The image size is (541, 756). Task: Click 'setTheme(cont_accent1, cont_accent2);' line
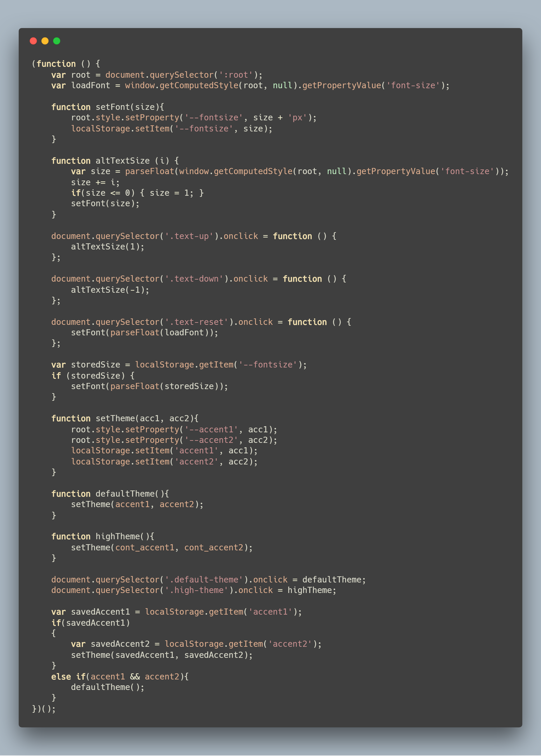pyautogui.click(x=162, y=548)
